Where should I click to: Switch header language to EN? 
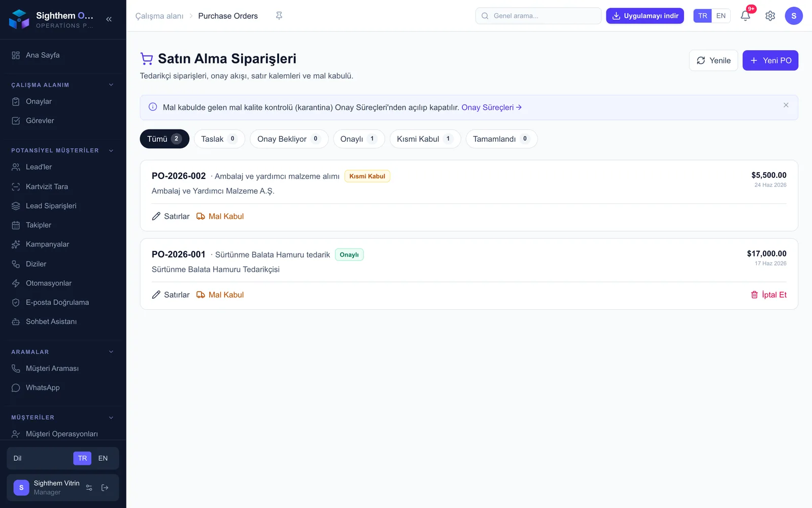[721, 16]
